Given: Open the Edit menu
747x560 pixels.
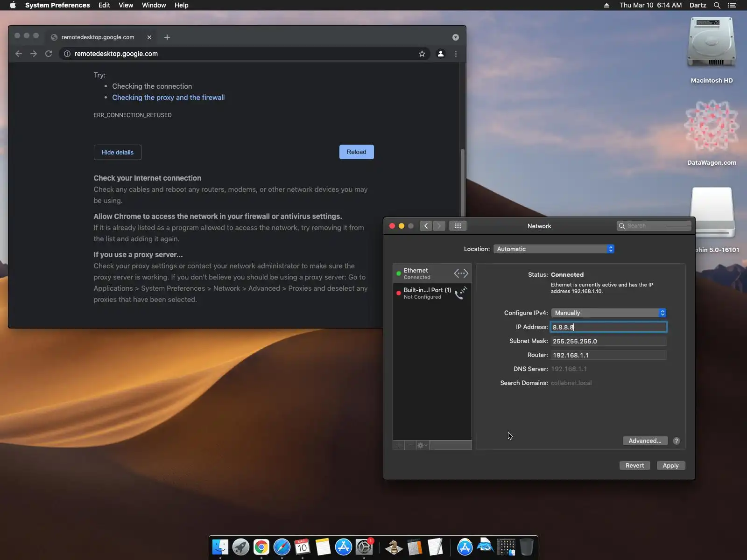Looking at the screenshot, I should (x=104, y=5).
